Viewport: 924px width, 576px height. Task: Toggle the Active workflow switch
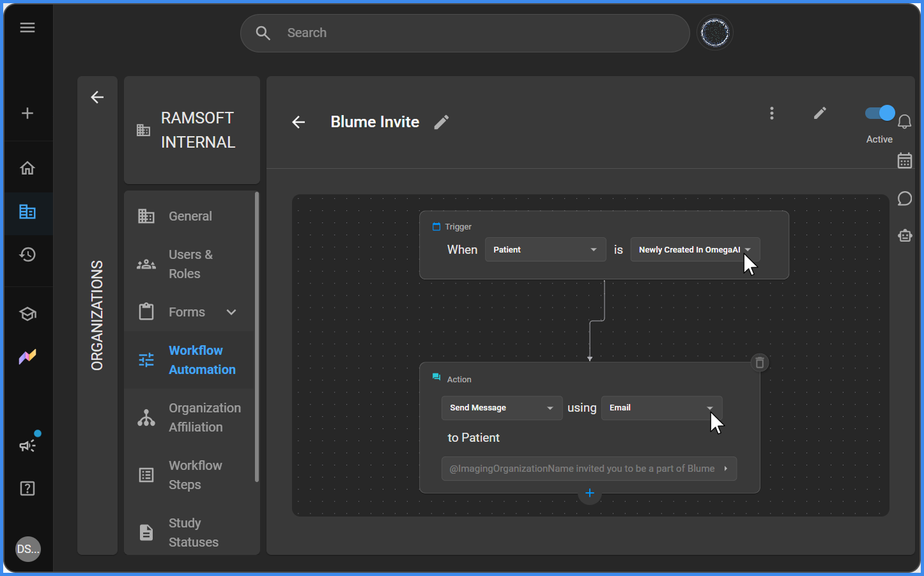pyautogui.click(x=880, y=113)
